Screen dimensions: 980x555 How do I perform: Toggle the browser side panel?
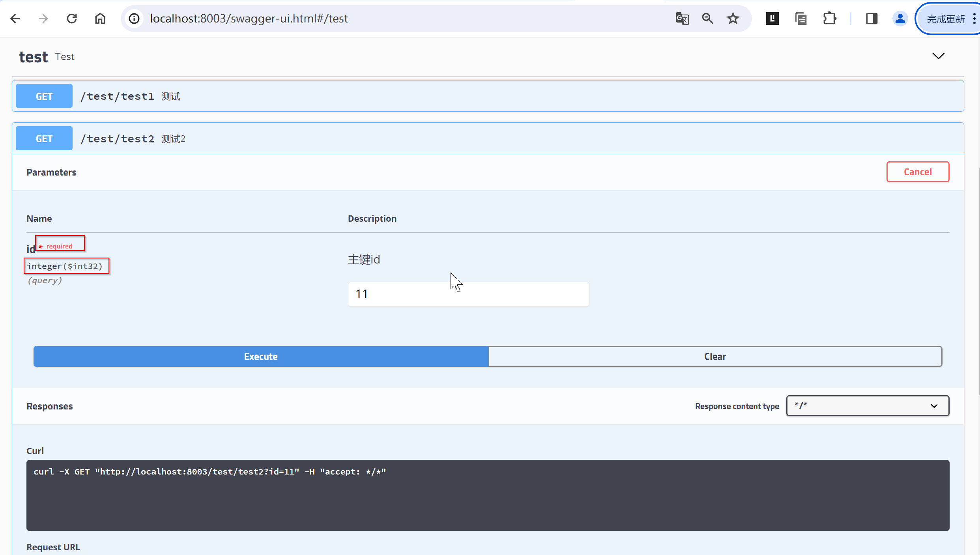click(872, 19)
